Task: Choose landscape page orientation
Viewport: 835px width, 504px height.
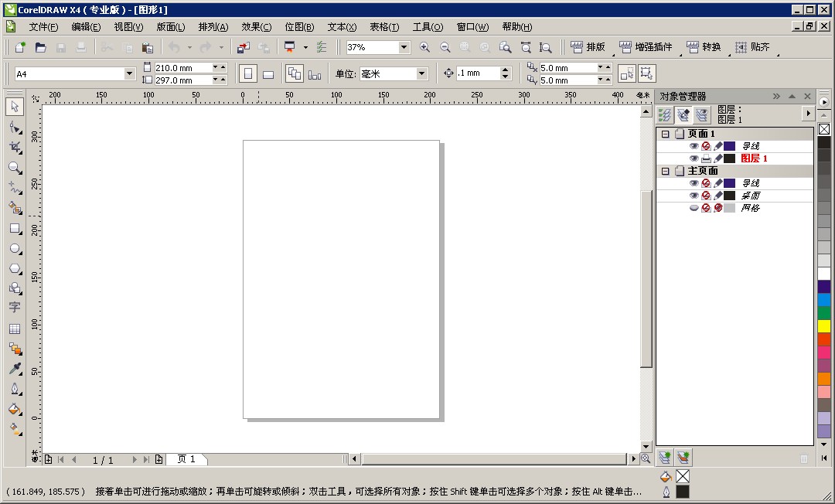Action: (267, 73)
